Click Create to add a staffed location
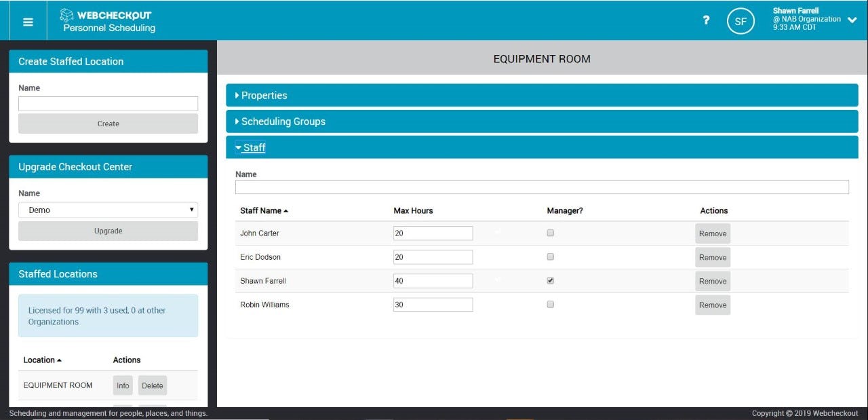 point(108,123)
